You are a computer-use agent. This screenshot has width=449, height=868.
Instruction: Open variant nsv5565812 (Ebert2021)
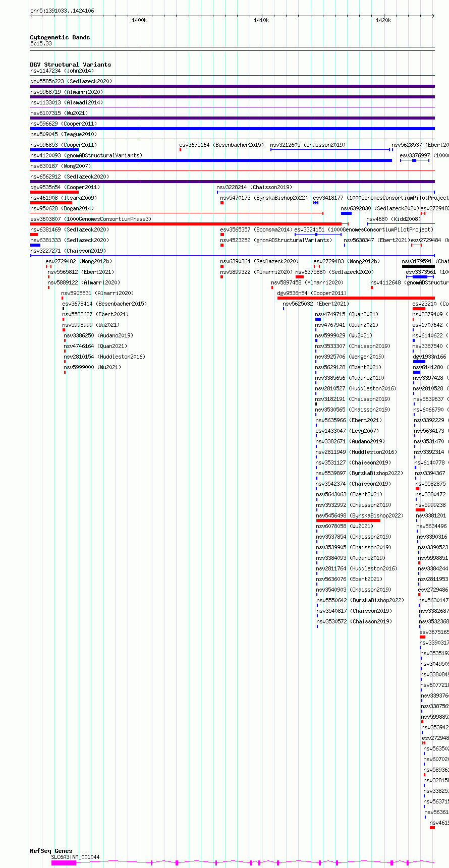[x=81, y=272]
